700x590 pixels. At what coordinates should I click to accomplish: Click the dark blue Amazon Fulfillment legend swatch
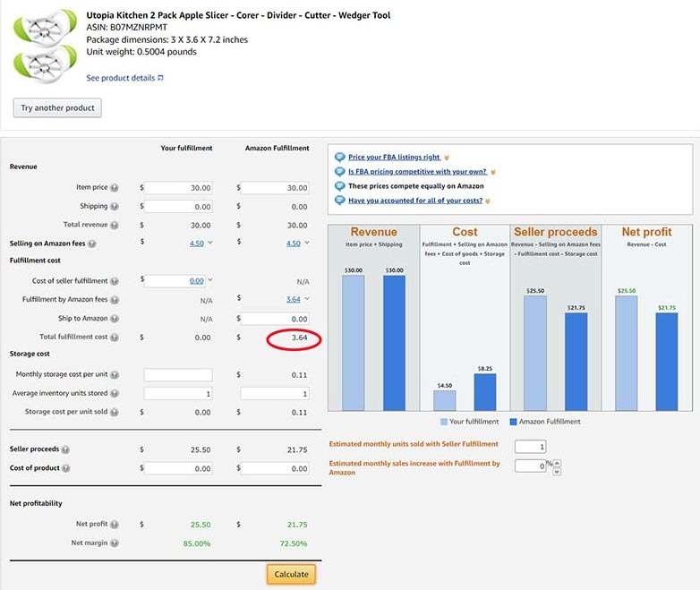pos(514,422)
